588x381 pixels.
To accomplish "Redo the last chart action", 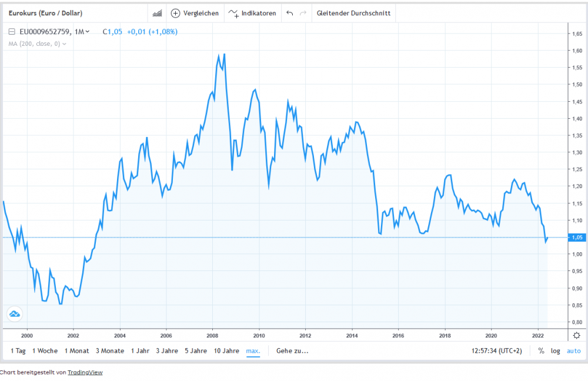I will coord(303,13).
